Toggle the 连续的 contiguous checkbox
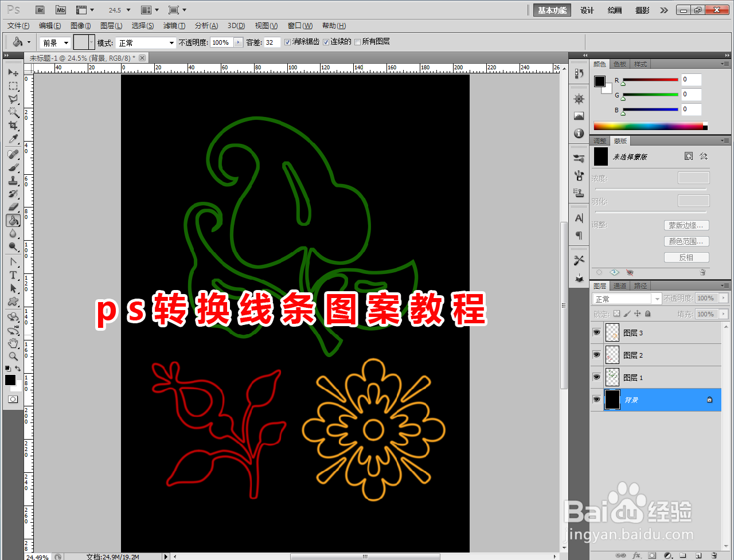The height and width of the screenshot is (560, 734). (326, 42)
